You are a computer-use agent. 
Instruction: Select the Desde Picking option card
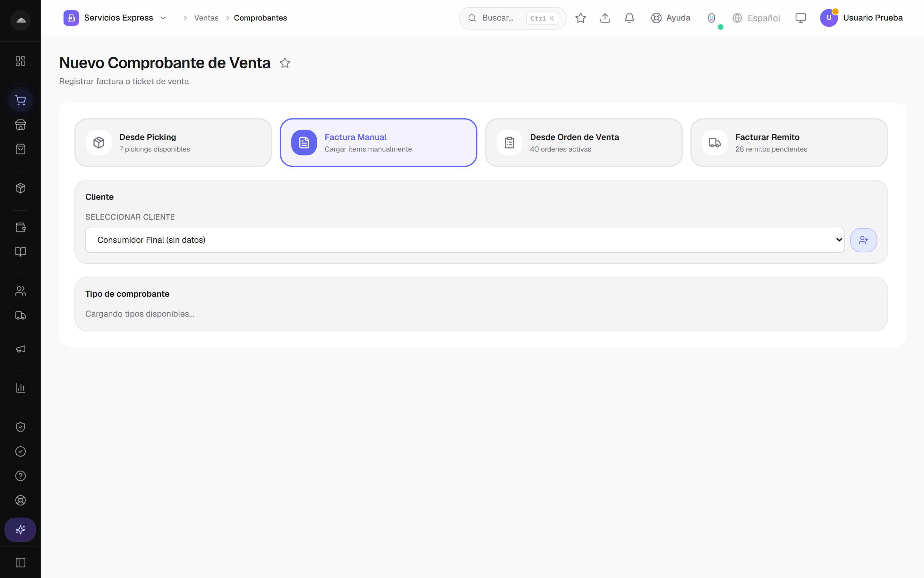click(173, 143)
